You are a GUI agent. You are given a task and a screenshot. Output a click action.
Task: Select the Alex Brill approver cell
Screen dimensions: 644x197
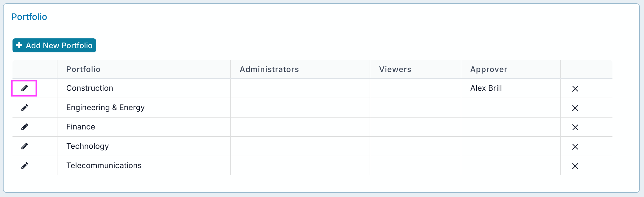(x=486, y=88)
